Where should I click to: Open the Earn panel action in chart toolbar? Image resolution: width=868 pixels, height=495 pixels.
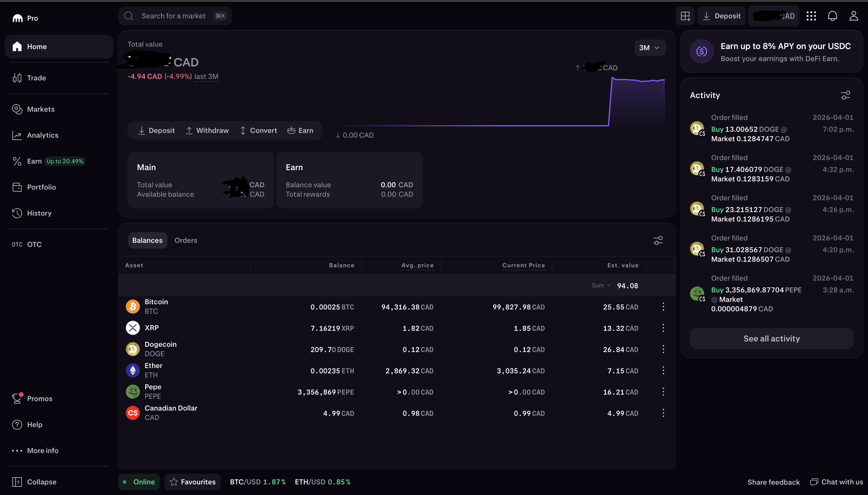301,130
